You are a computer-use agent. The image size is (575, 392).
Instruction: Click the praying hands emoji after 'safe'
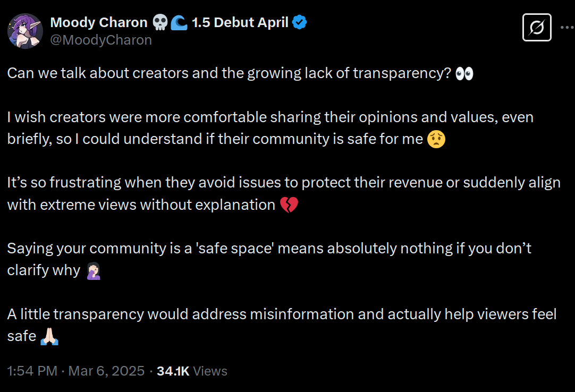(x=49, y=337)
